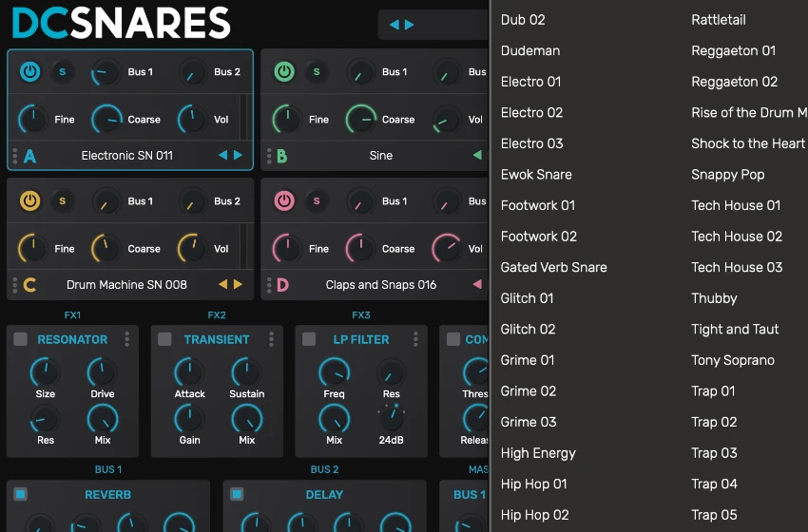
Task: Select preset Reggaeton 02
Action: (x=734, y=82)
